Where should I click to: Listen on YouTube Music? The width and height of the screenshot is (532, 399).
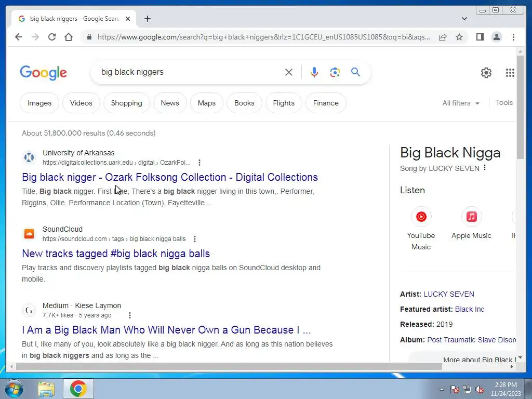[x=421, y=229]
